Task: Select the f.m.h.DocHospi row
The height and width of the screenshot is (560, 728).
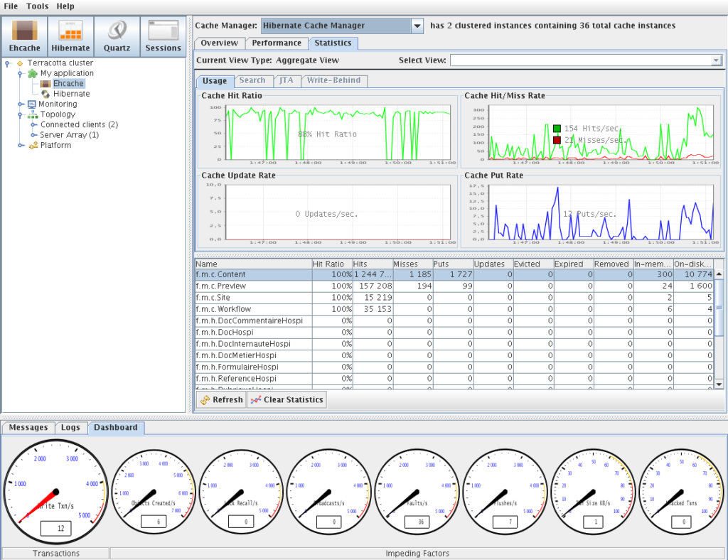Action: pyautogui.click(x=454, y=333)
